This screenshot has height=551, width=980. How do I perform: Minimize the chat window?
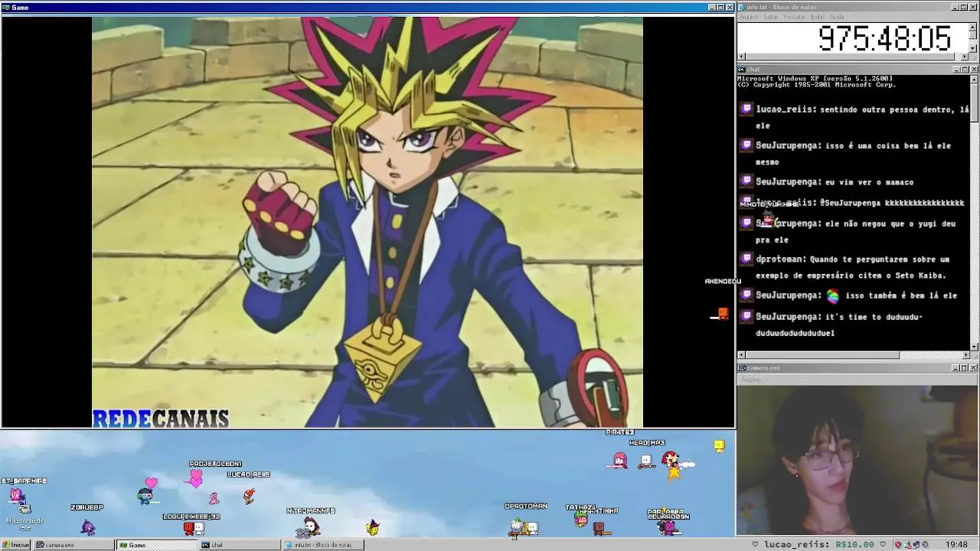tap(955, 70)
